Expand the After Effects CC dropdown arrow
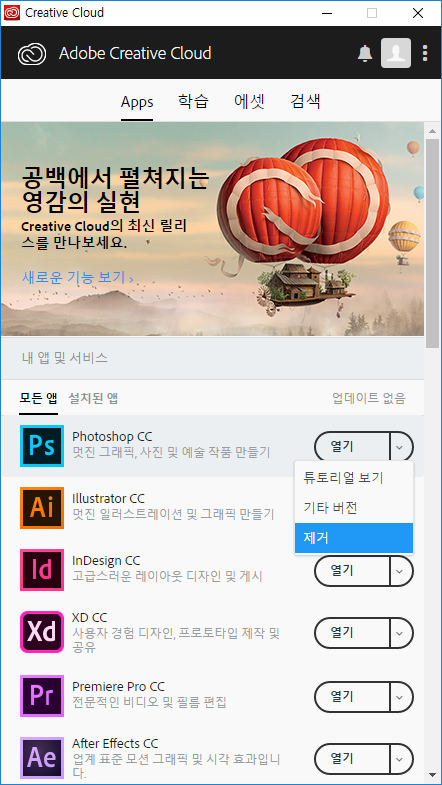Screen dimensions: 442x785 point(401,758)
